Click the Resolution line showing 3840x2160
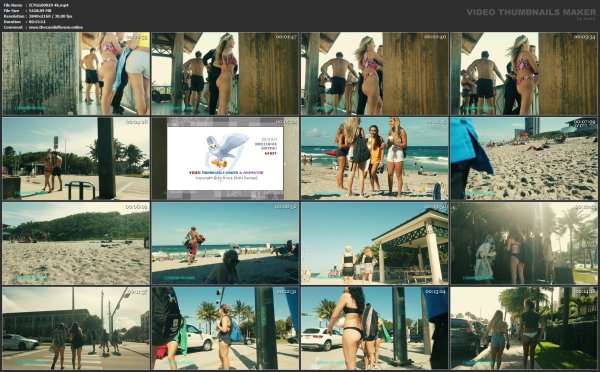This screenshot has height=372, width=600. (x=38, y=16)
